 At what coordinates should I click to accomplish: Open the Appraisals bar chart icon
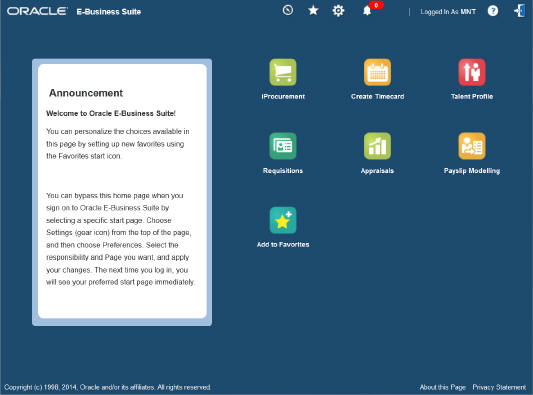(377, 146)
